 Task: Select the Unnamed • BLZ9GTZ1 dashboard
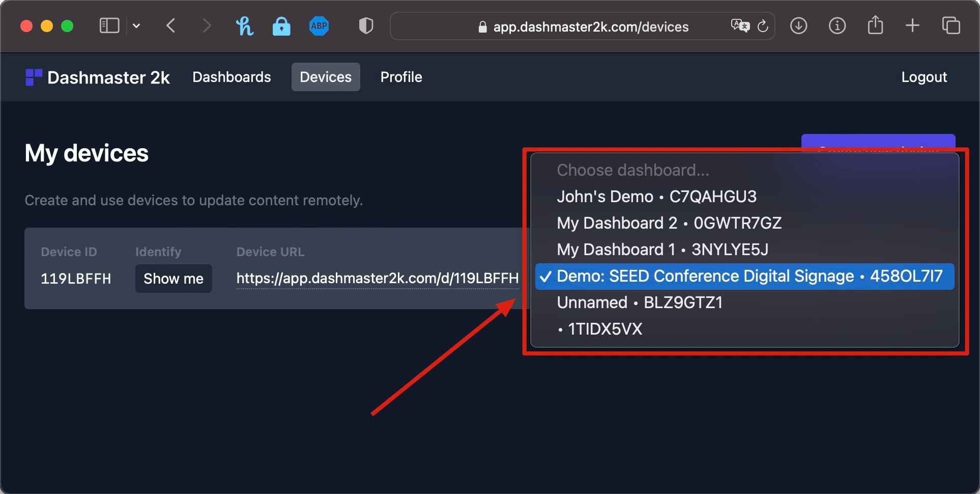click(640, 302)
